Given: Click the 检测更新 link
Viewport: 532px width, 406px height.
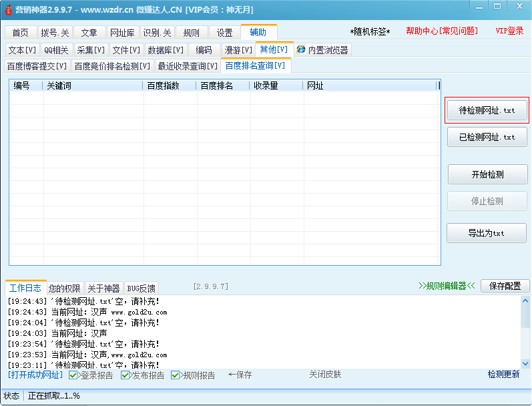Looking at the screenshot, I should click(503, 375).
